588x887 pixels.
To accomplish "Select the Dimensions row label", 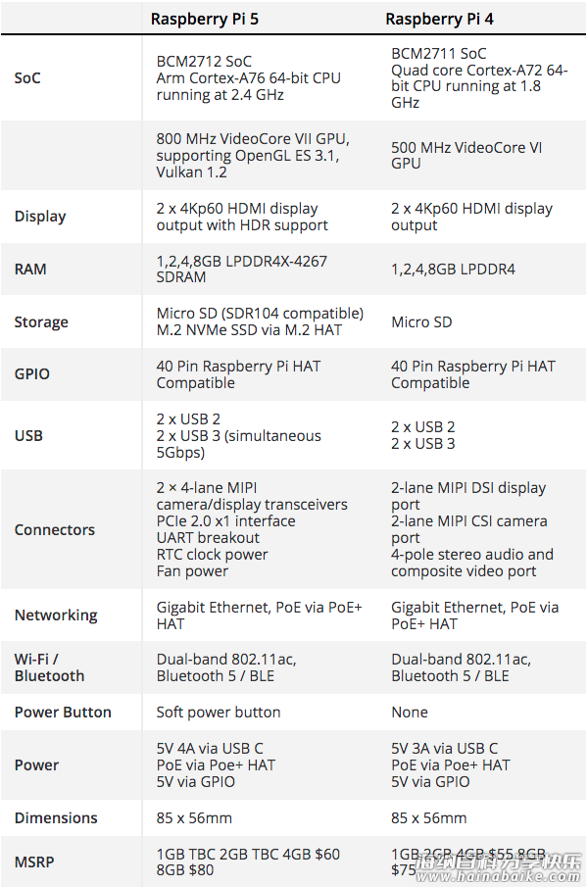I will 56,817.
